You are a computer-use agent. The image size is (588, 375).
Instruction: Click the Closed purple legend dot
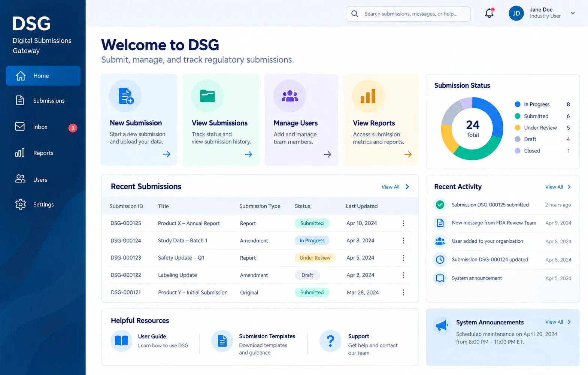[x=518, y=151]
